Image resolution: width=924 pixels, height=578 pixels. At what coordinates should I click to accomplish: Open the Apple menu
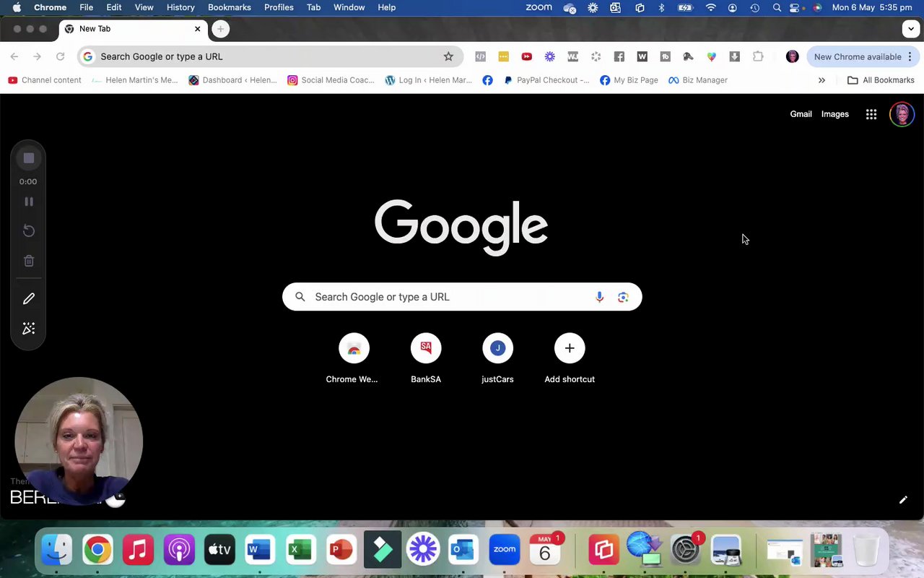(x=17, y=7)
